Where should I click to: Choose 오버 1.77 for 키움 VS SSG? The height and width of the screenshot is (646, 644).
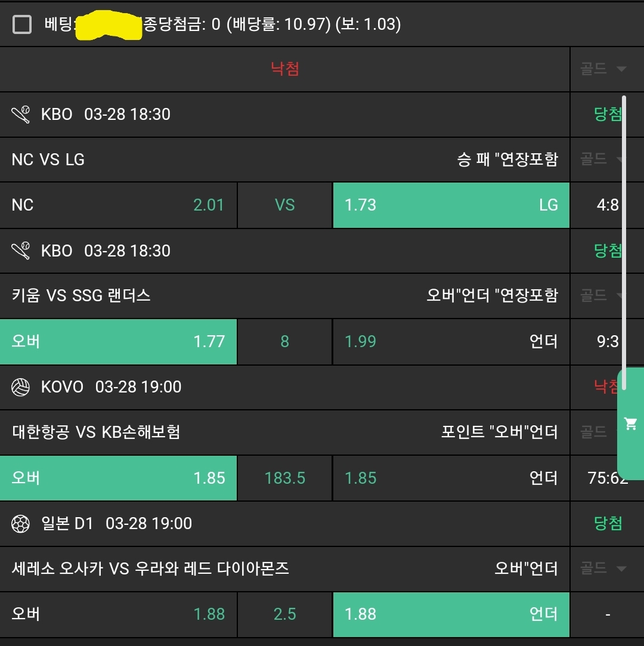[118, 342]
